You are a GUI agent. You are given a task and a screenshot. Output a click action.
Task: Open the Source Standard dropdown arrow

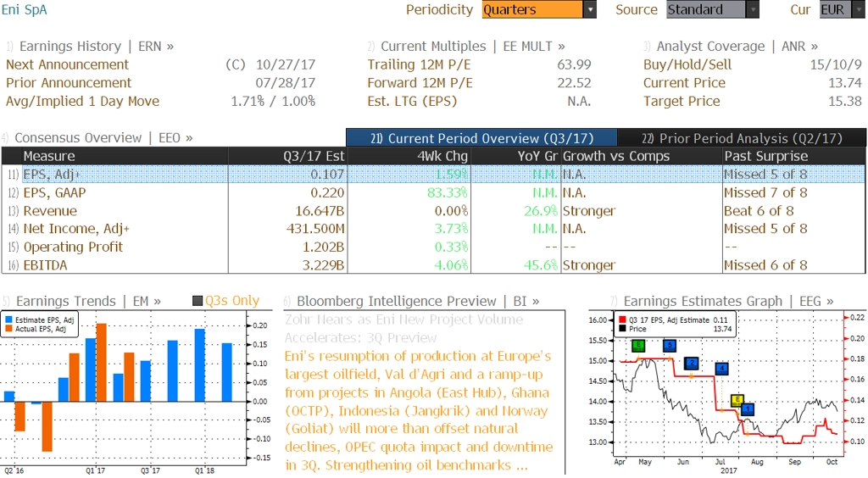753,9
